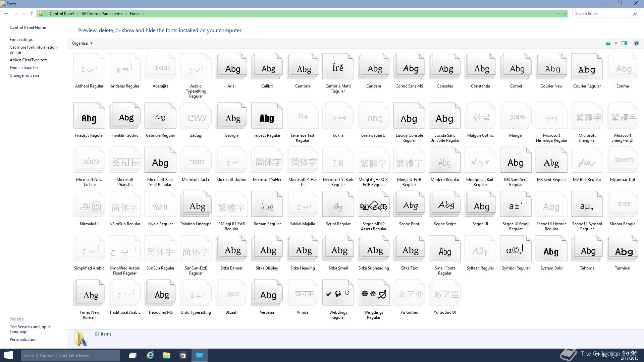Select the Courier New font icon
Image resolution: width=644 pixels, height=362 pixels.
[x=551, y=66]
